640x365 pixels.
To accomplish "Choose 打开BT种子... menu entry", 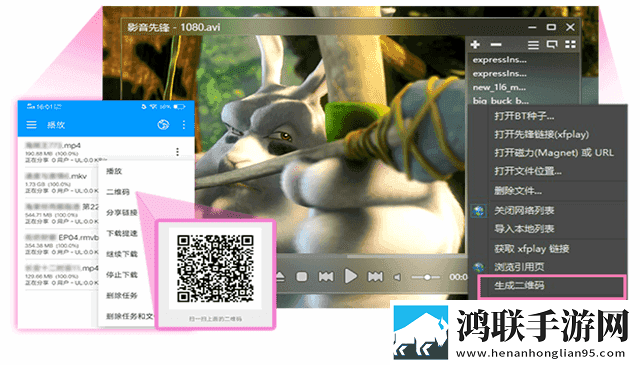I will [524, 116].
